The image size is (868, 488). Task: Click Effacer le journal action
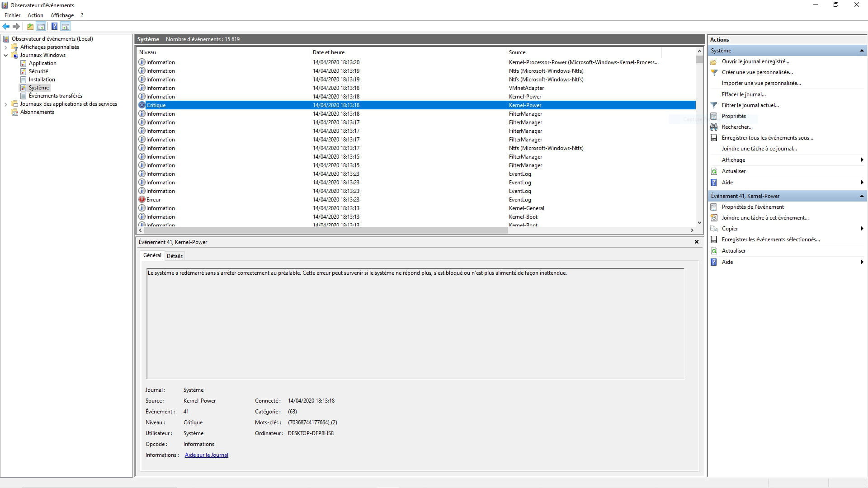pos(744,94)
